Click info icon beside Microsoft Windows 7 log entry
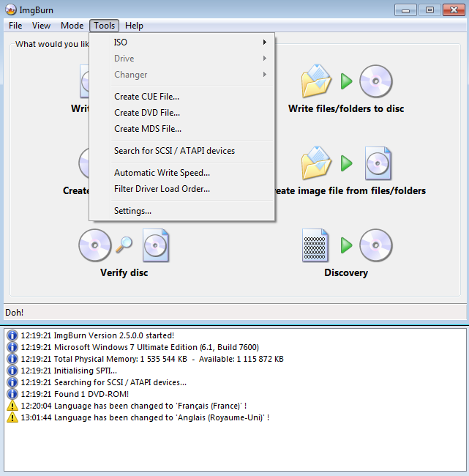The width and height of the screenshot is (469, 476). (12, 347)
